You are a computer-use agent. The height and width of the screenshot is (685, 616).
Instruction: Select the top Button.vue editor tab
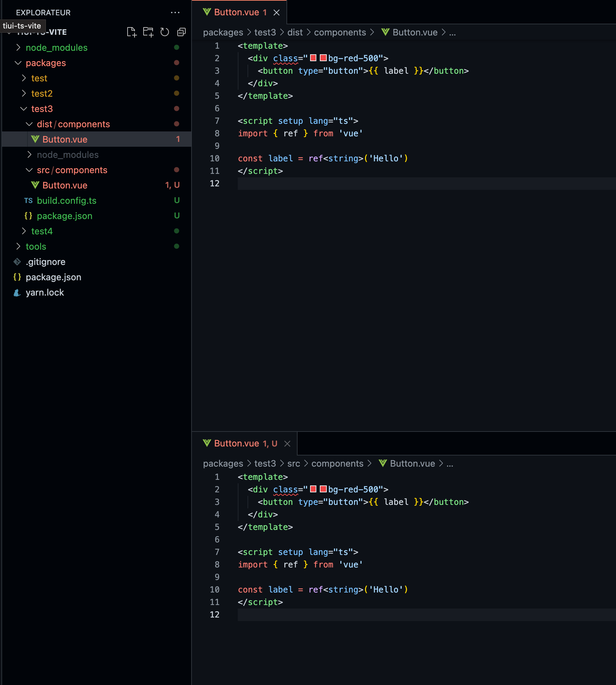[240, 13]
